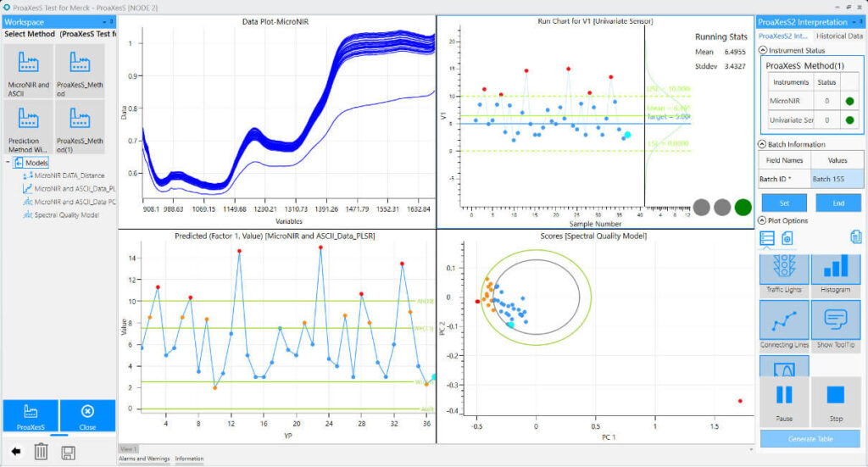Open MicroNIR and ASCII_Data_PLSR model
This screenshot has height=467, width=868.
(70, 189)
